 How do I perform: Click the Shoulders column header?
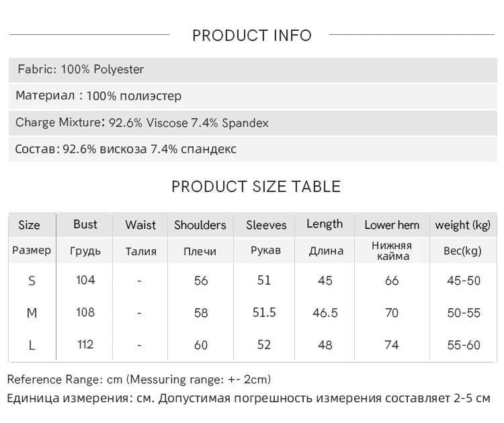click(200, 225)
